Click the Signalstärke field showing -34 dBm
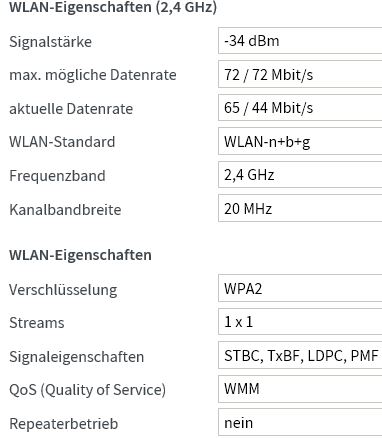 [300, 41]
